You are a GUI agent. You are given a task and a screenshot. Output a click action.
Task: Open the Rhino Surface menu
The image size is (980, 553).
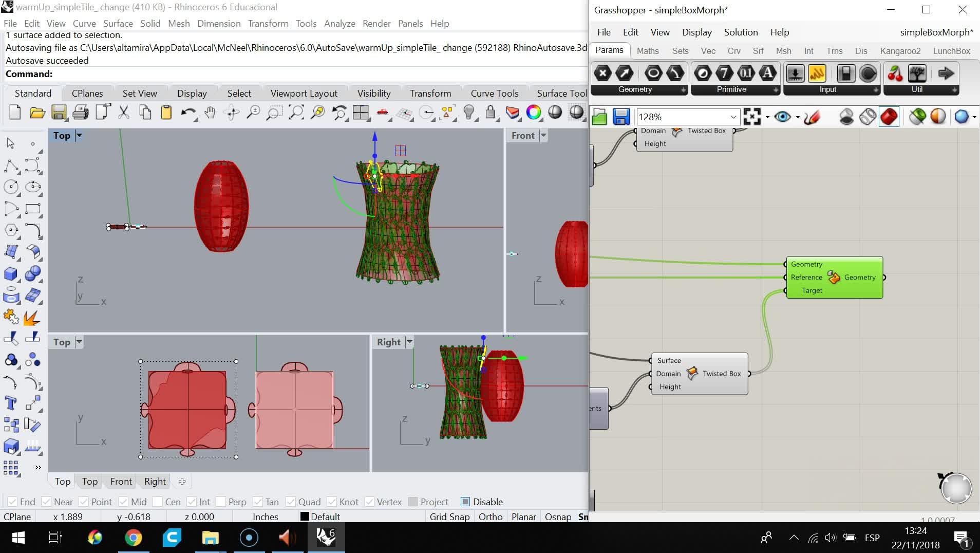click(118, 24)
